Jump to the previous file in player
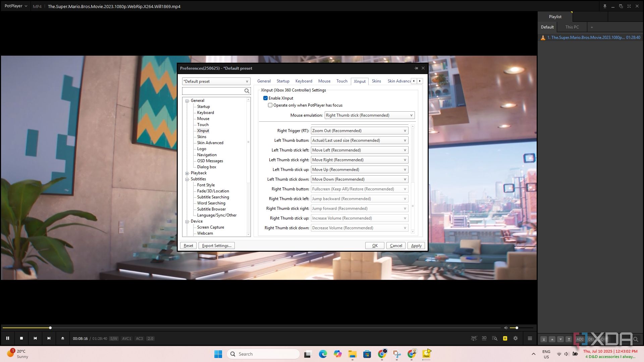The image size is (644, 362). [35, 338]
